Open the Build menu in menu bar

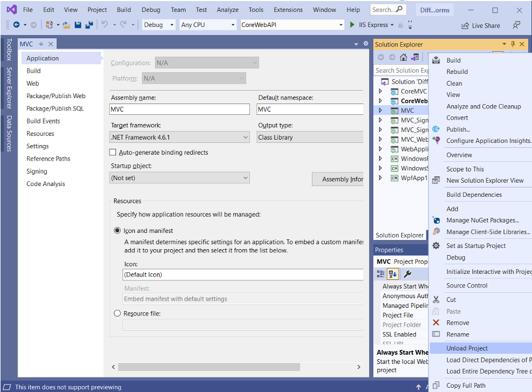click(x=124, y=10)
